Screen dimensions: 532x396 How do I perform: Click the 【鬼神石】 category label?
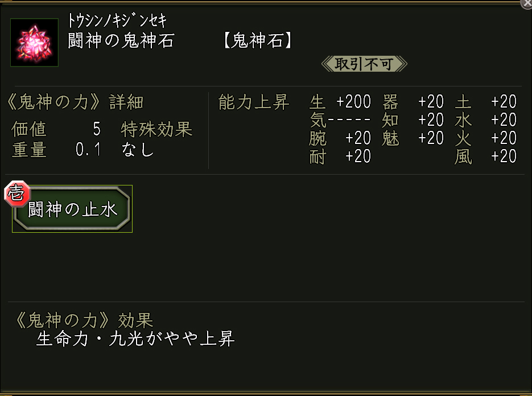(x=258, y=42)
